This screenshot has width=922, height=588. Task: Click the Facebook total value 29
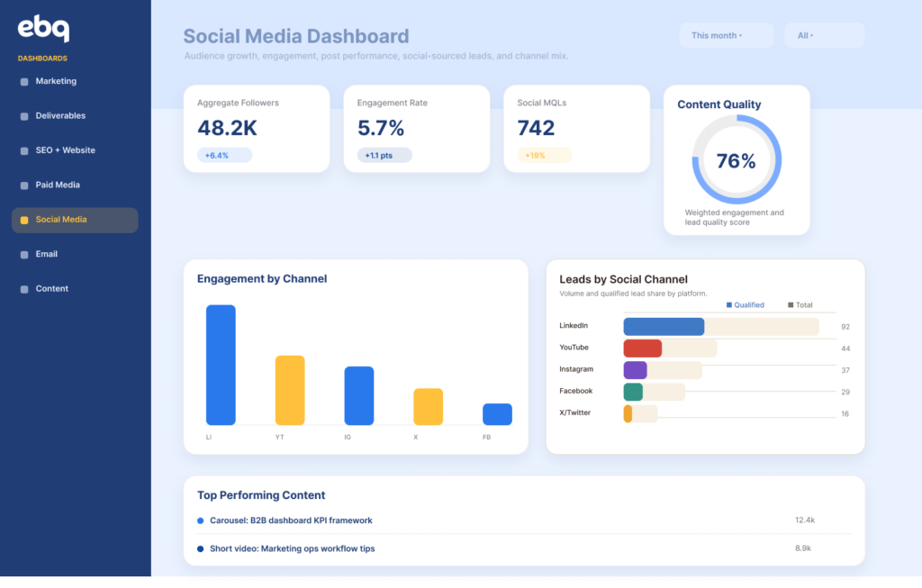pyautogui.click(x=845, y=393)
